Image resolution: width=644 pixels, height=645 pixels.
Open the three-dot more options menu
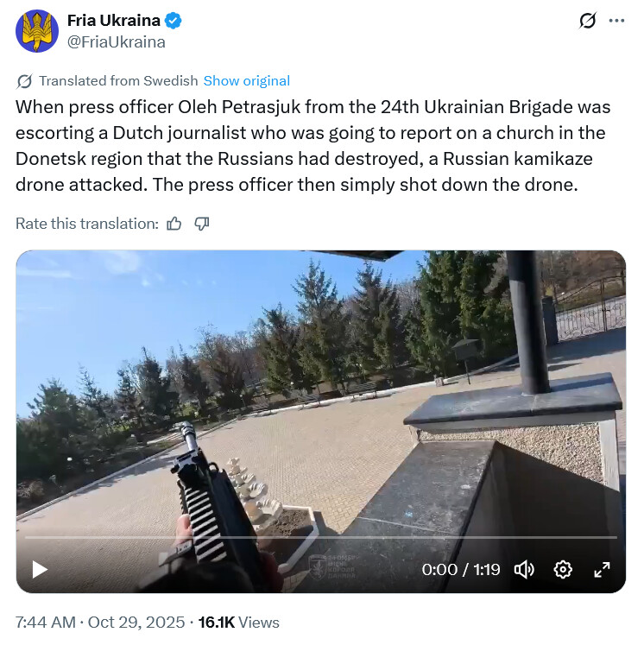[617, 21]
